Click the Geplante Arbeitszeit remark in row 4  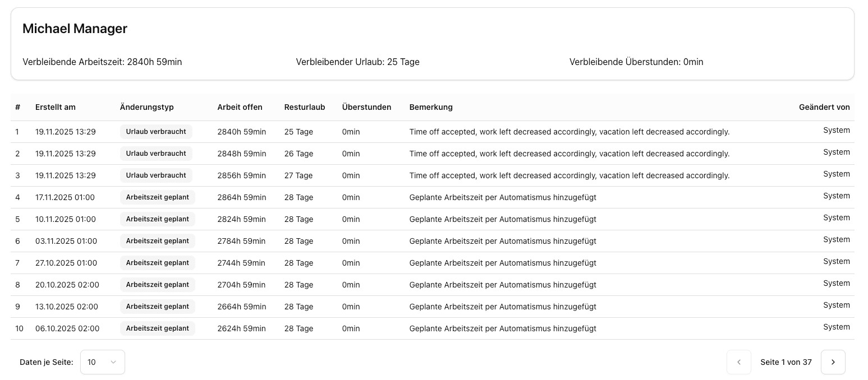tap(503, 197)
